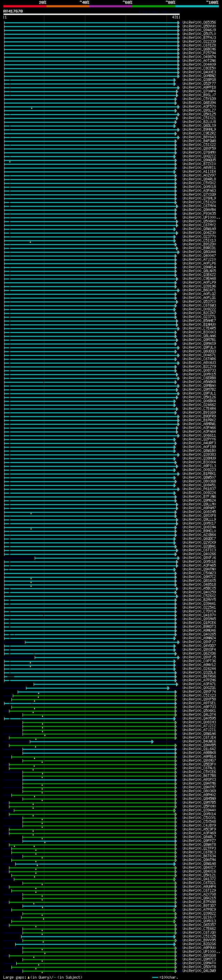The width and height of the screenshot is (222, 980).
Task: Click the UniRef100_B9HHL9 label
Action: click(x=199, y=129)
